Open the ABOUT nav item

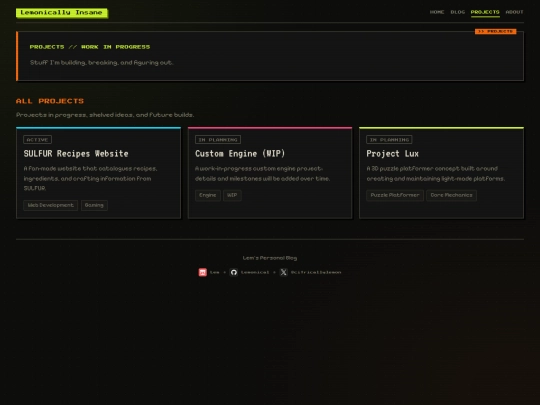[515, 12]
